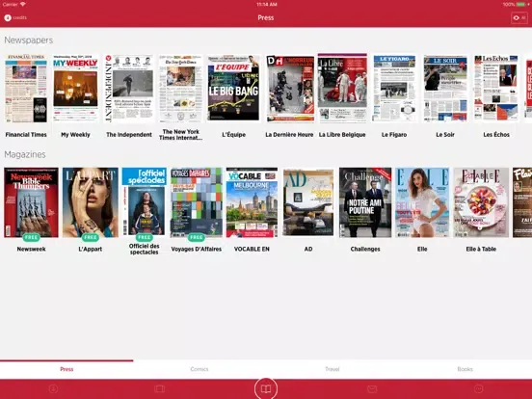Viewport: 532px width, 399px height.
Task: Open the ticket-shaped icon in bottom bar
Action: 159,388
